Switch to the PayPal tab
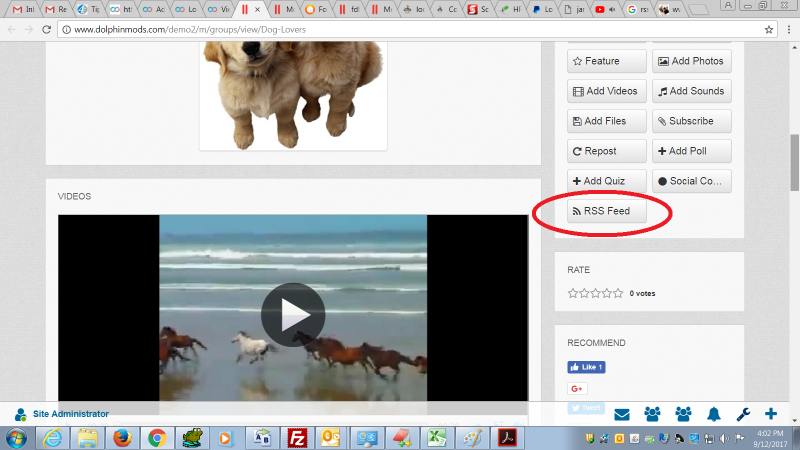 (x=542, y=9)
